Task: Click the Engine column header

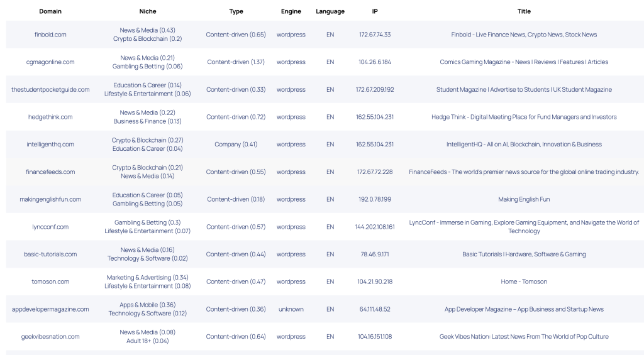Action: click(x=291, y=11)
